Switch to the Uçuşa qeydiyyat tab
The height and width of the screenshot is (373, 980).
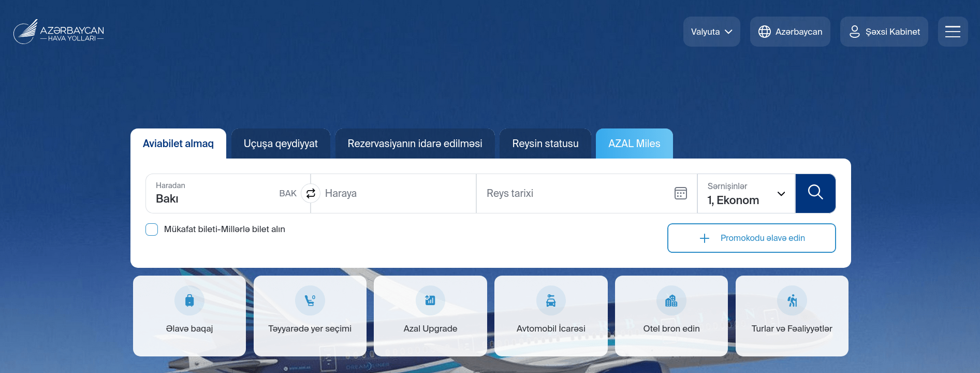(281, 144)
